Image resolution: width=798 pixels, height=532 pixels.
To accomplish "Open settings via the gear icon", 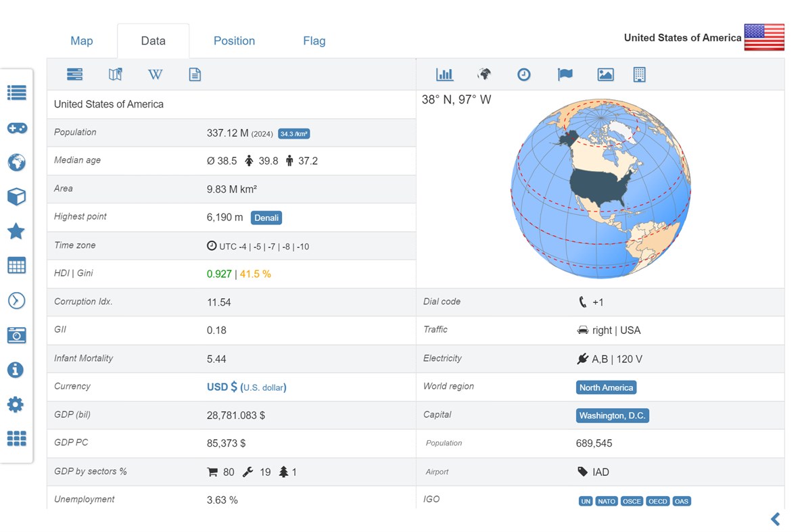I will [x=16, y=404].
